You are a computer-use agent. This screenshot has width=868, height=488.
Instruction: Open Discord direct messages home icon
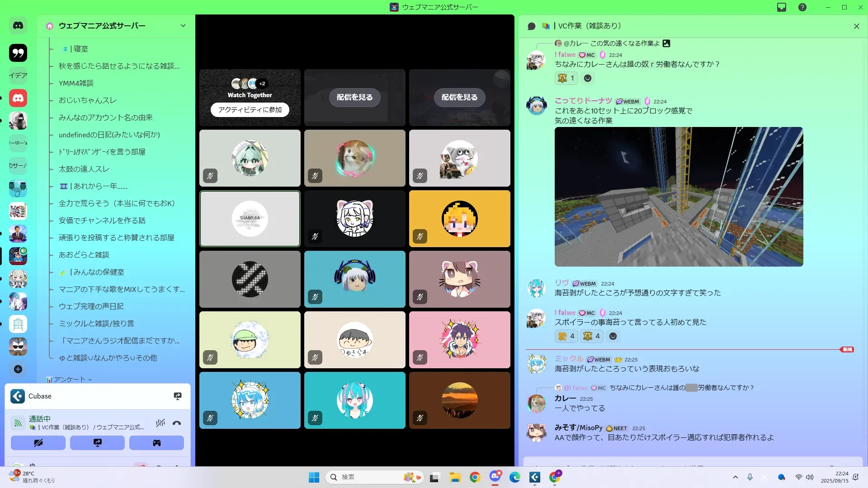point(18,26)
